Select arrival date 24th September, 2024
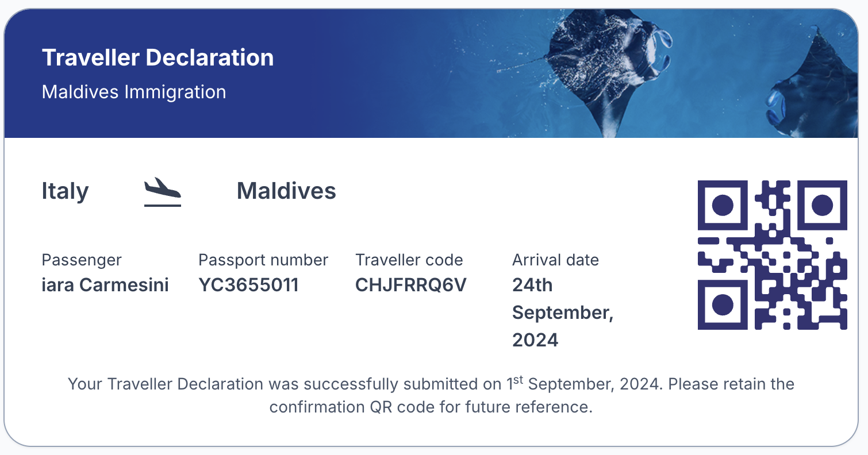The image size is (868, 455). click(x=563, y=313)
